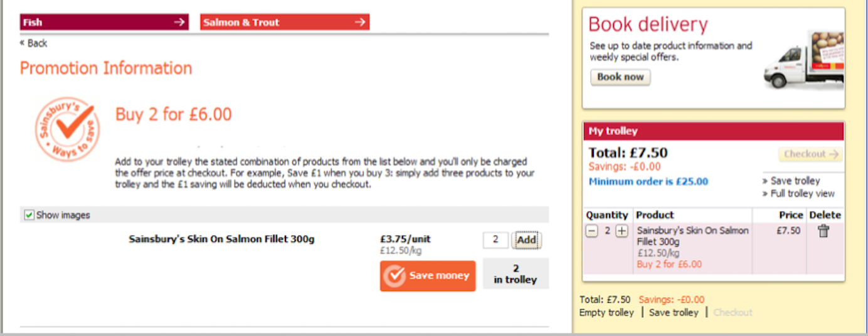Click the Empty trolley link
Image resolution: width=868 pixels, height=336 pixels.
coord(606,312)
